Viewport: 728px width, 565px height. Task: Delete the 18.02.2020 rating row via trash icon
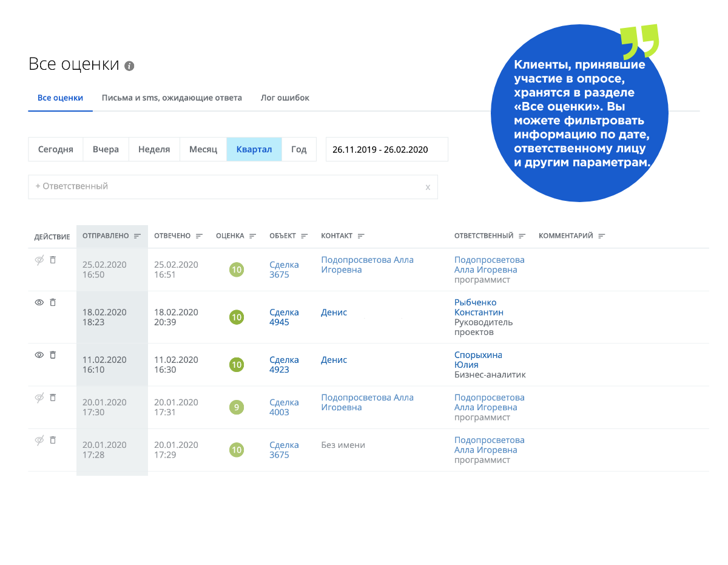coord(53,302)
